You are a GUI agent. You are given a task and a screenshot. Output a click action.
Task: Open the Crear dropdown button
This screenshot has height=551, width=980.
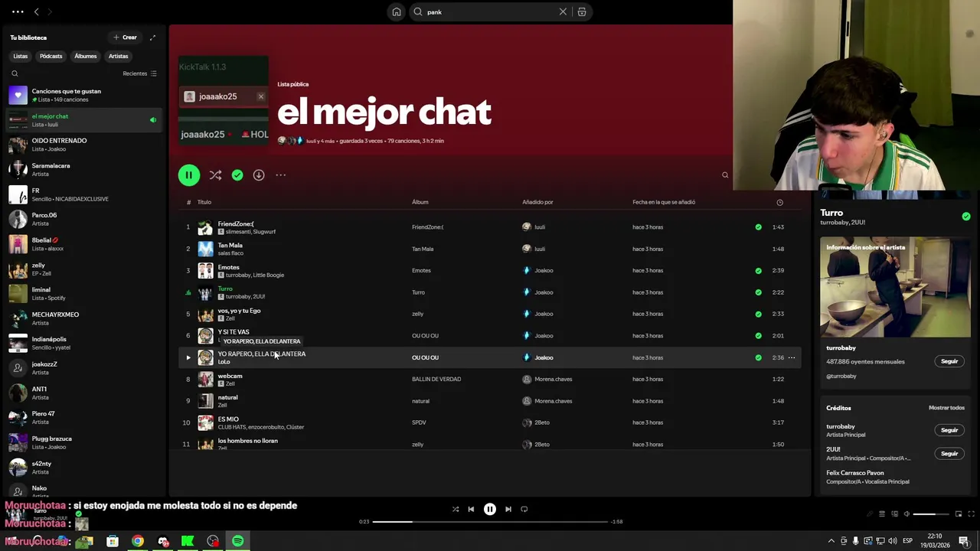[126, 37]
